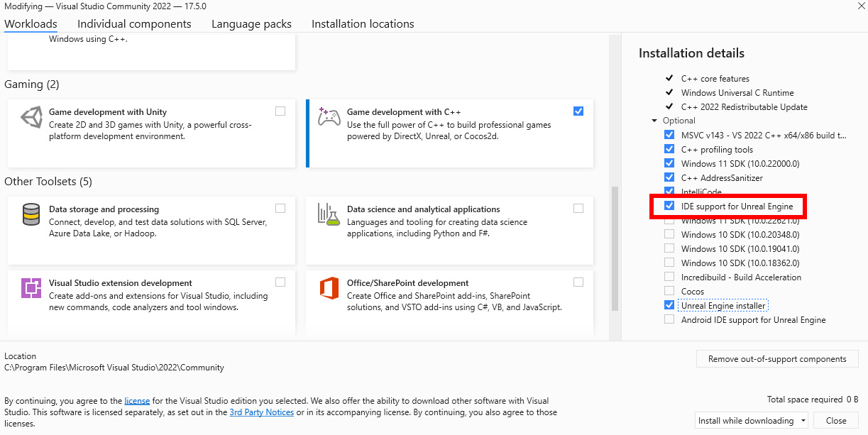868x435 pixels.
Task: Enable the Data science and analytical applications workload
Action: 578,208
